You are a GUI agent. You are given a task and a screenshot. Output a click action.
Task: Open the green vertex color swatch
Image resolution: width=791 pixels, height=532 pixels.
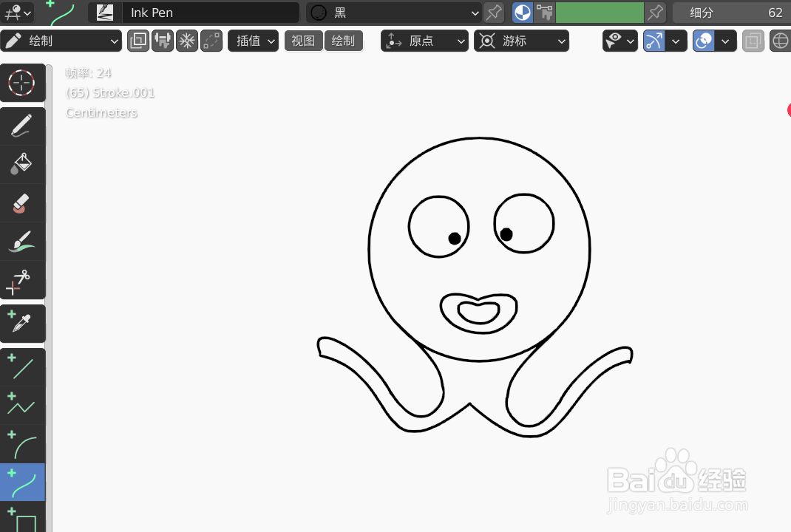600,13
